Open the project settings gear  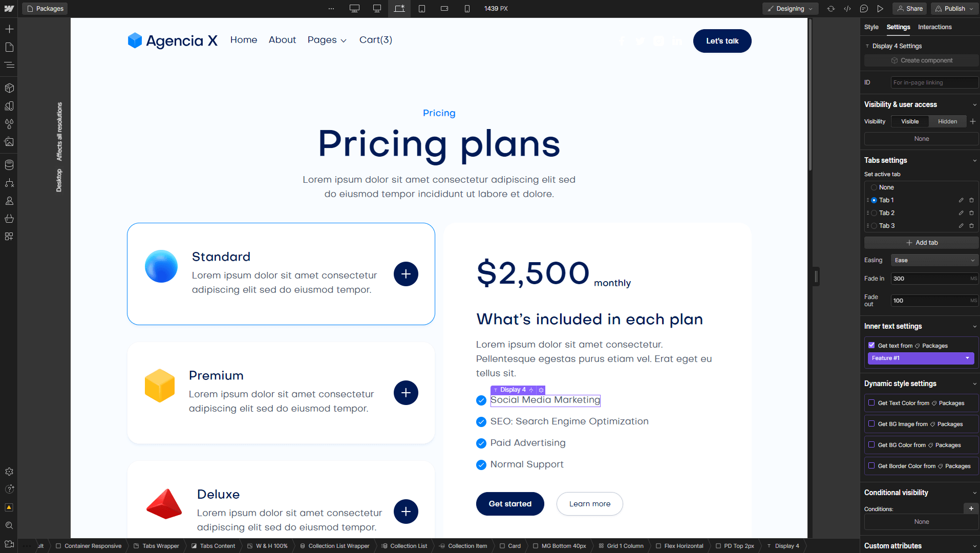pos(9,472)
